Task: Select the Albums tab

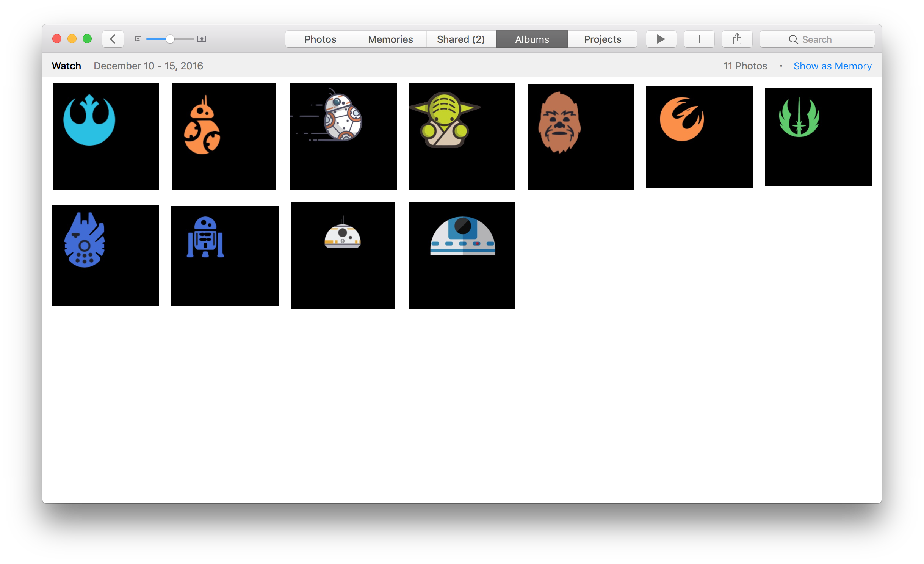Action: [x=532, y=39]
